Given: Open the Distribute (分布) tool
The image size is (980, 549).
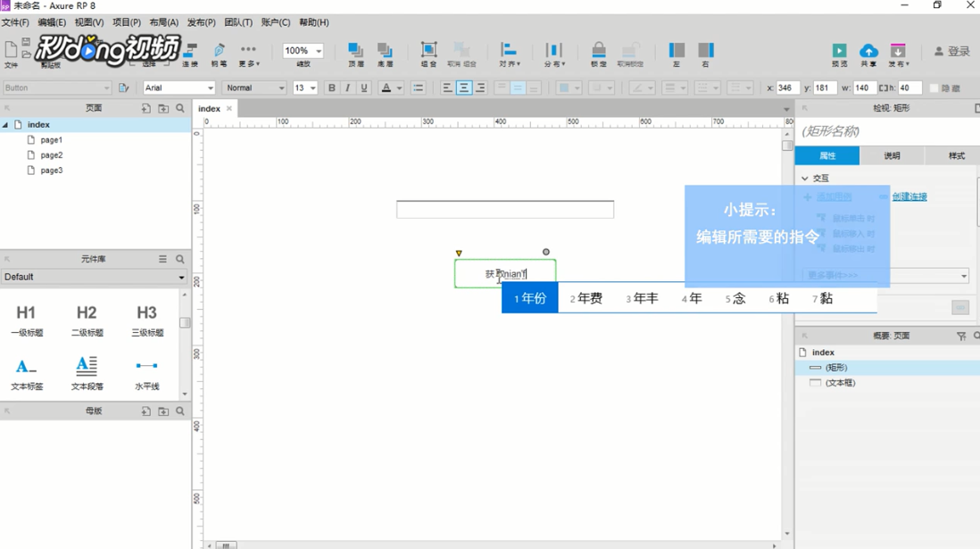Looking at the screenshot, I should (x=553, y=50).
